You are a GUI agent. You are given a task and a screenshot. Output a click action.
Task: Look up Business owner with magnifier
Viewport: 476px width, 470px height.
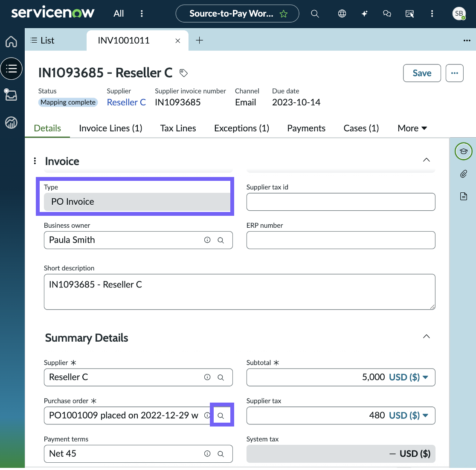tap(221, 241)
